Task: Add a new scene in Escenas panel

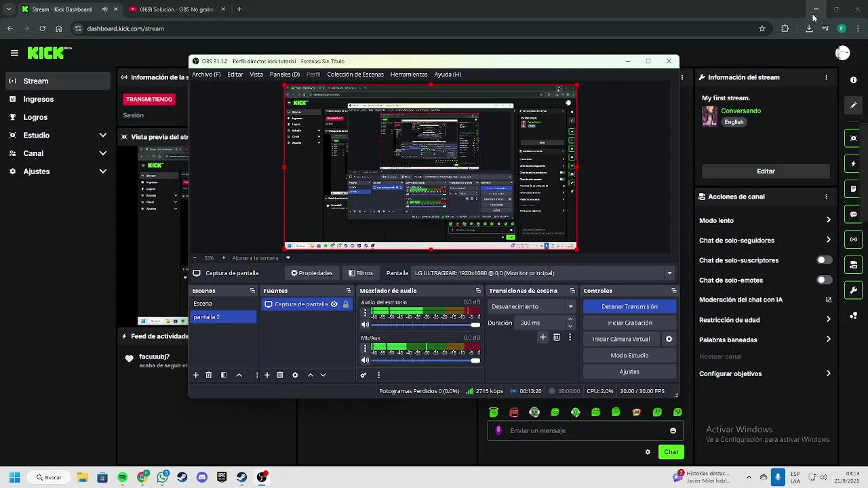Action: [196, 375]
